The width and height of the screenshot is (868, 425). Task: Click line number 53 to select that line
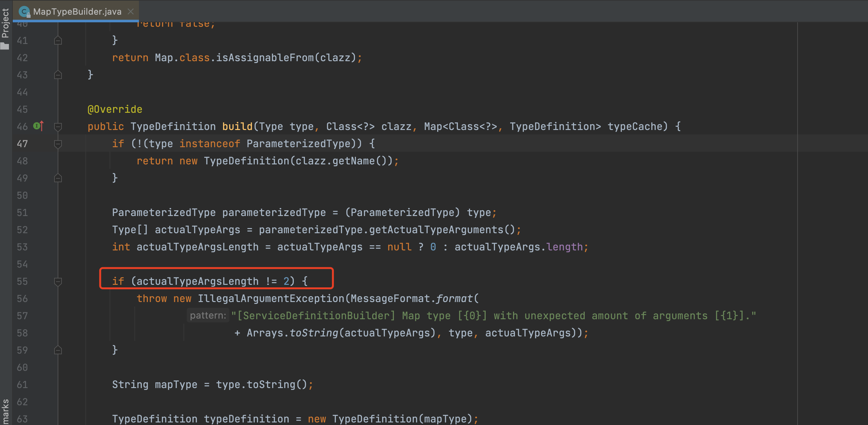[22, 247]
